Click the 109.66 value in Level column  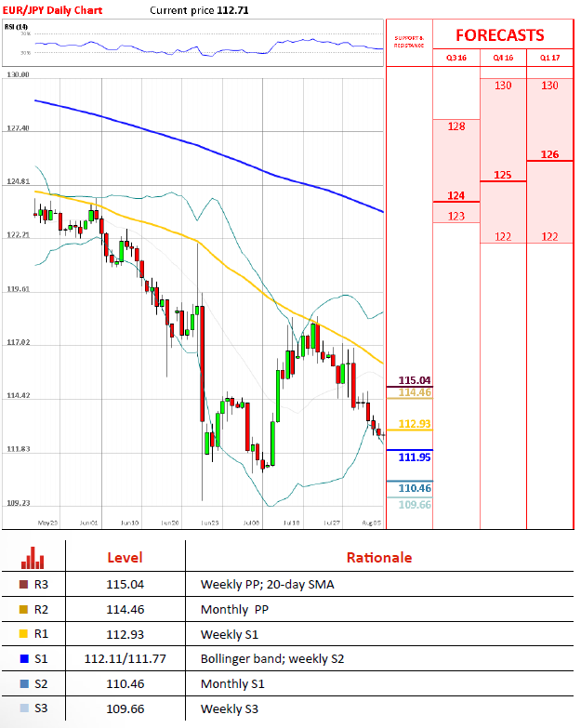(x=125, y=709)
